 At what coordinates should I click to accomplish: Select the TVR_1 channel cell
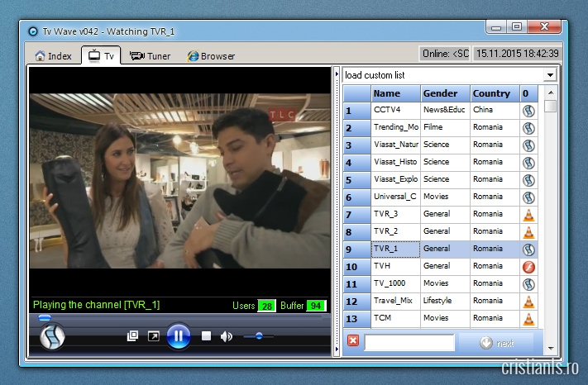(x=395, y=249)
